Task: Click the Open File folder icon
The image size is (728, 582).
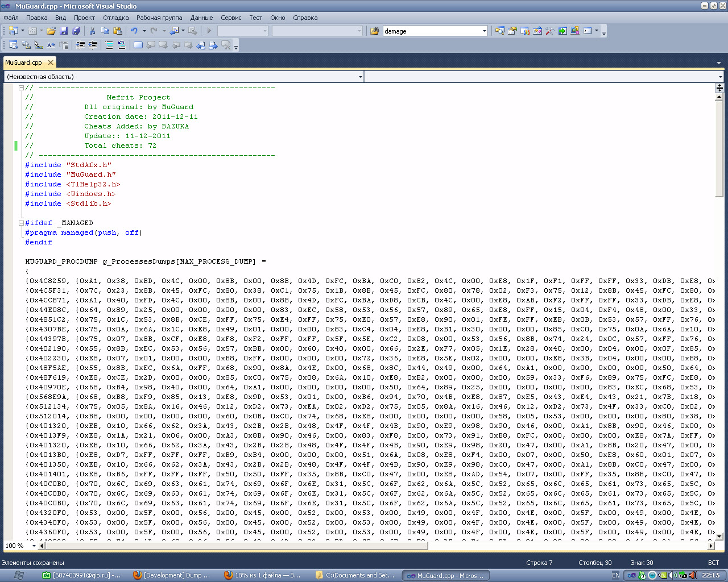Action: (51, 31)
